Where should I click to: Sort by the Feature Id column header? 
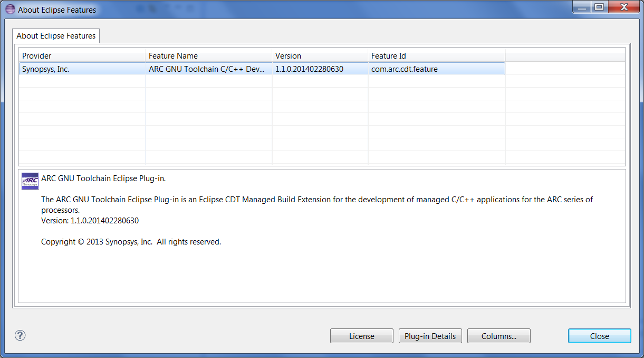437,55
